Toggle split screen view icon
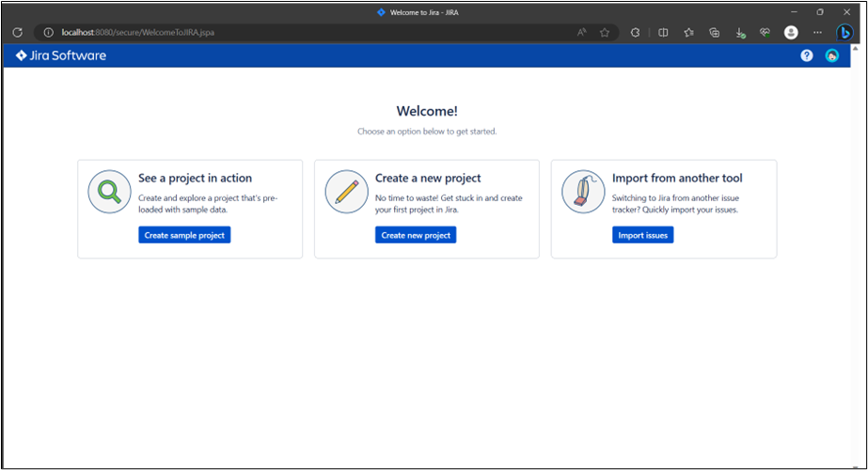This screenshot has width=868, height=470. point(663,32)
